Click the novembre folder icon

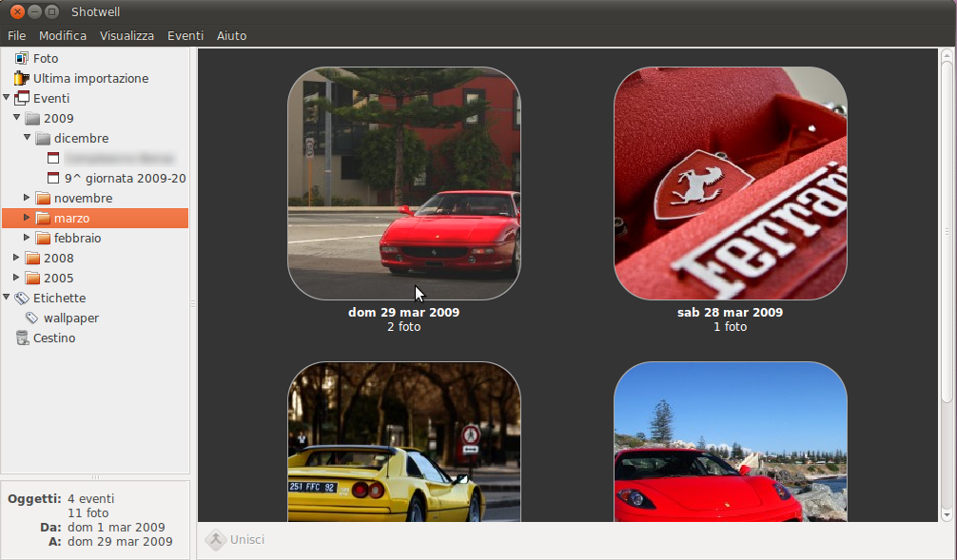(43, 198)
